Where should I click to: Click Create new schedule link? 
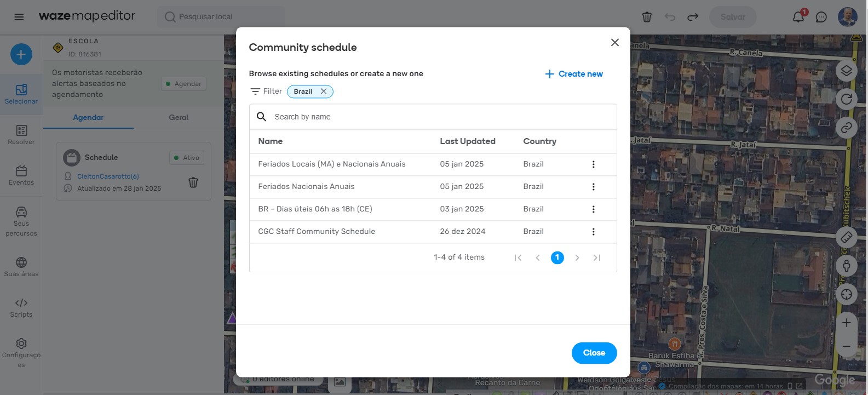point(574,74)
